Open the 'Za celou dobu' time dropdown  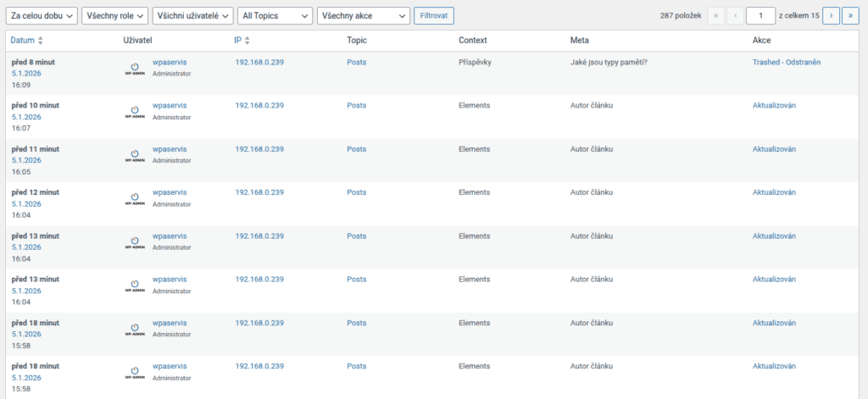point(42,16)
